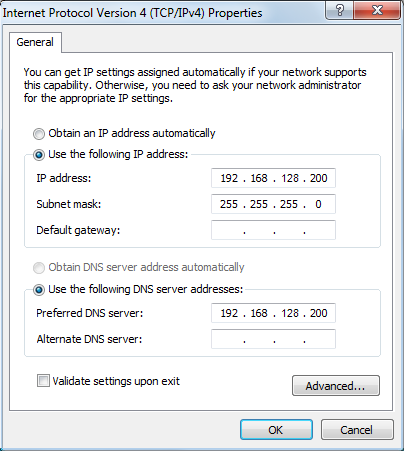Click into the Default gateway field

[x=273, y=230]
